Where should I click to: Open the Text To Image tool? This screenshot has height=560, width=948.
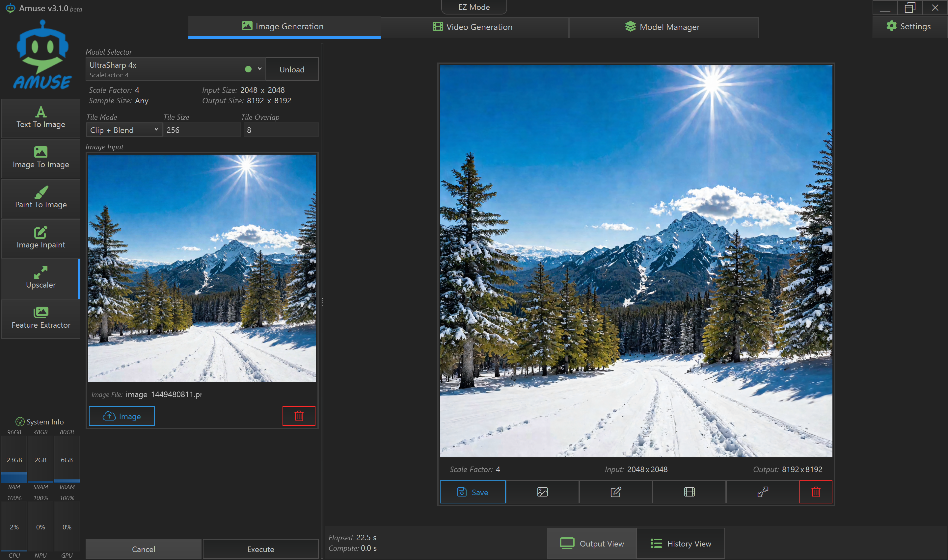pos(41,118)
